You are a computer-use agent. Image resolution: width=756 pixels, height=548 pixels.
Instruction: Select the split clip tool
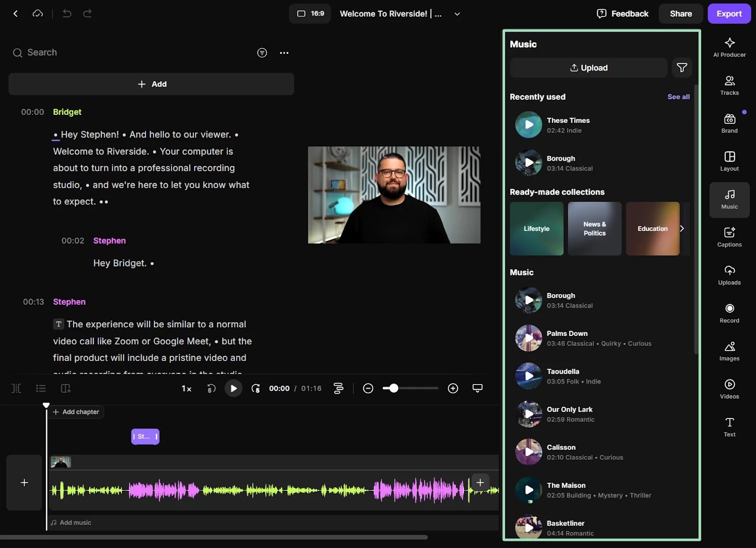(x=16, y=388)
